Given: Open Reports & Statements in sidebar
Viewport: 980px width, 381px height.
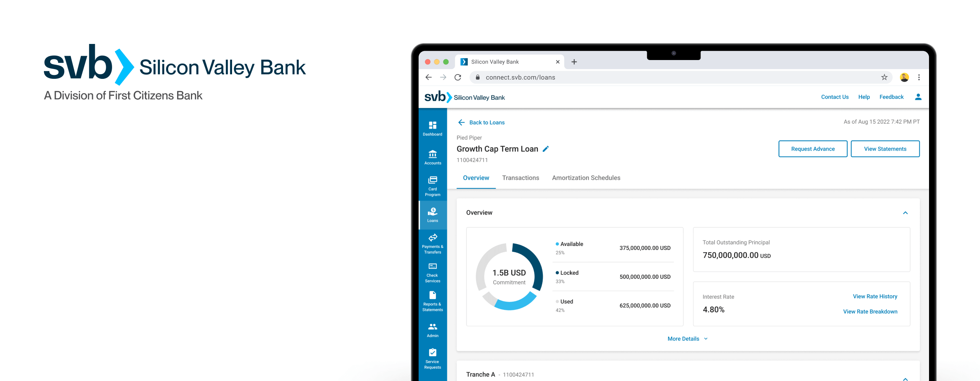Looking at the screenshot, I should [x=432, y=301].
